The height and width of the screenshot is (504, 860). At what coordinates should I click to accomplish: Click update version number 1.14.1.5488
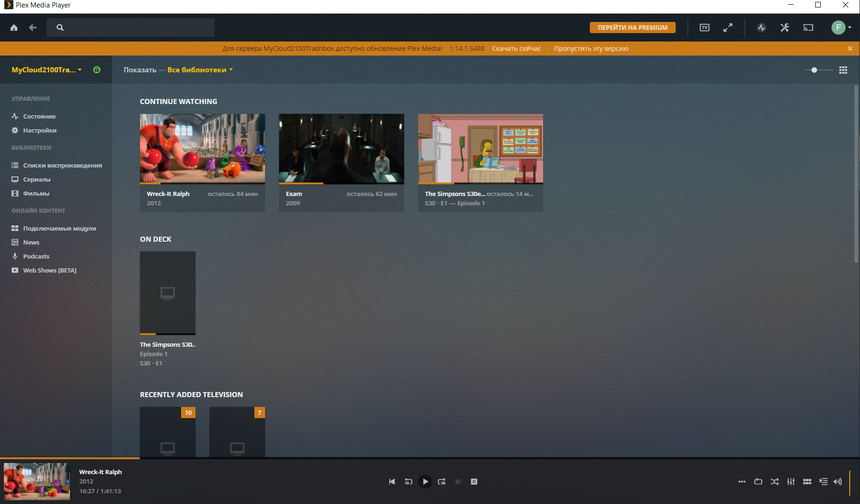pyautogui.click(x=467, y=49)
